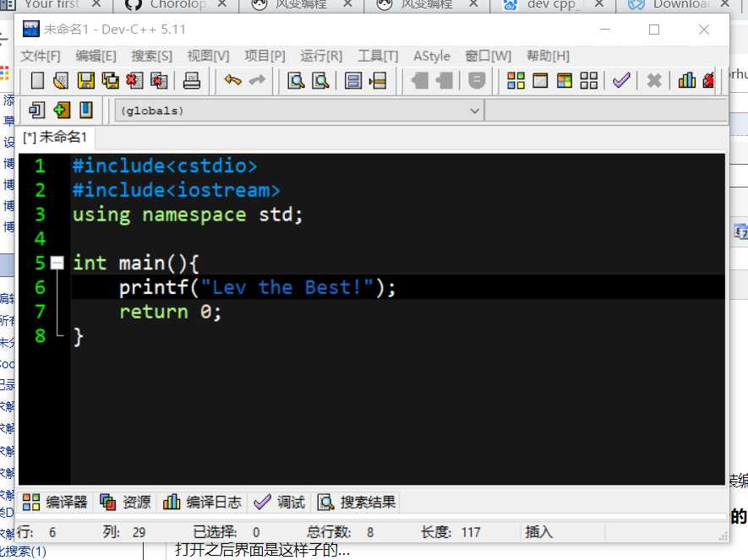The width and height of the screenshot is (748, 560).
Task: Click the '#include<iostream>' code line
Action: coord(176,190)
